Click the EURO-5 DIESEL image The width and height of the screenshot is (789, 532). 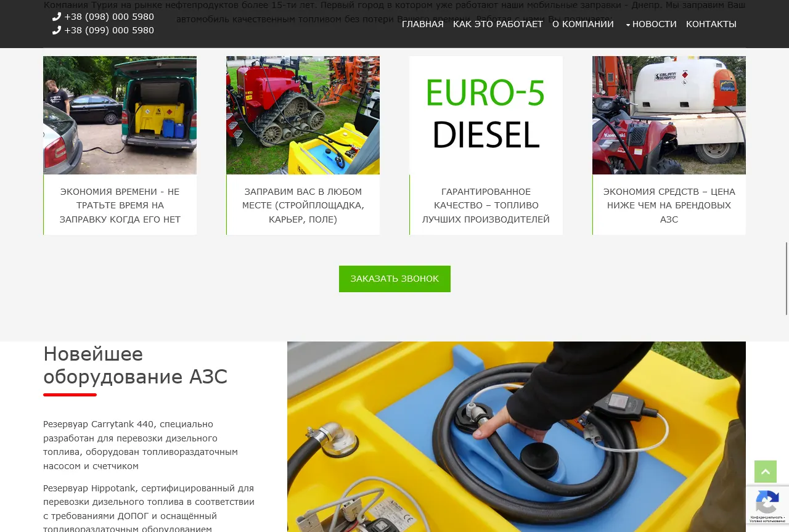click(x=486, y=115)
